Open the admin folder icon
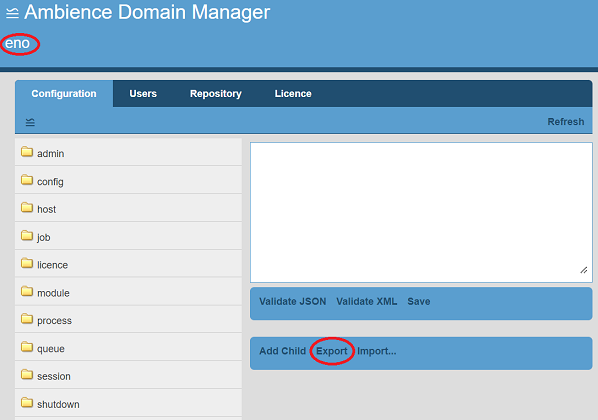The image size is (598, 420). [x=27, y=152]
